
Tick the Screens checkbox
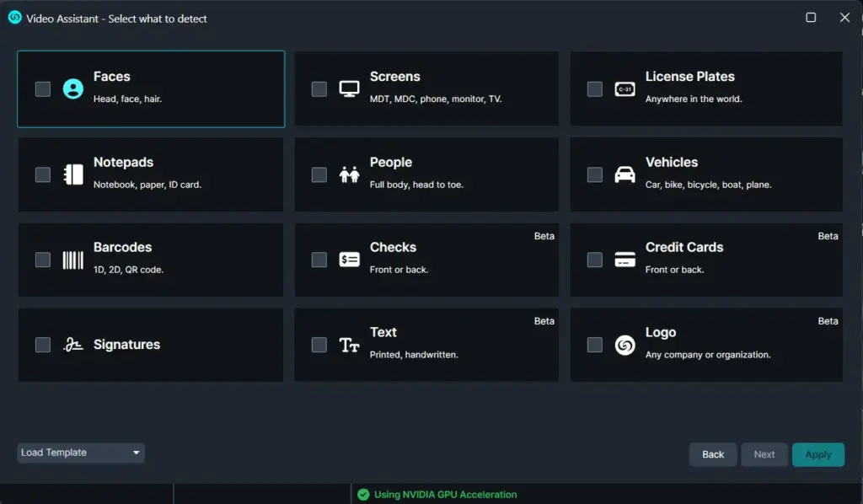319,88
